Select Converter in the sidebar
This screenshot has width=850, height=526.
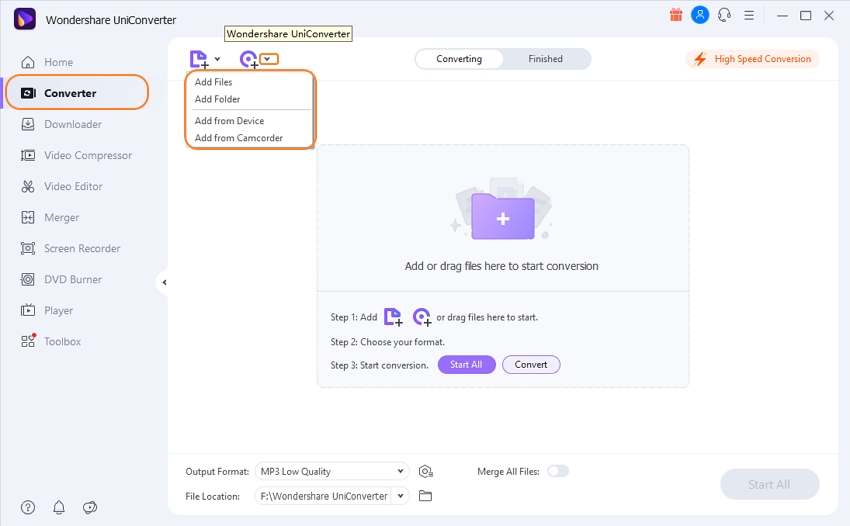pyautogui.click(x=77, y=93)
